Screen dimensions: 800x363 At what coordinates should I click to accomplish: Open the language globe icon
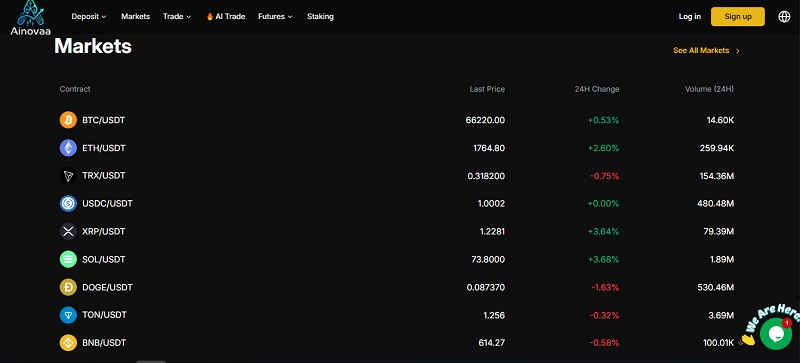tap(784, 16)
